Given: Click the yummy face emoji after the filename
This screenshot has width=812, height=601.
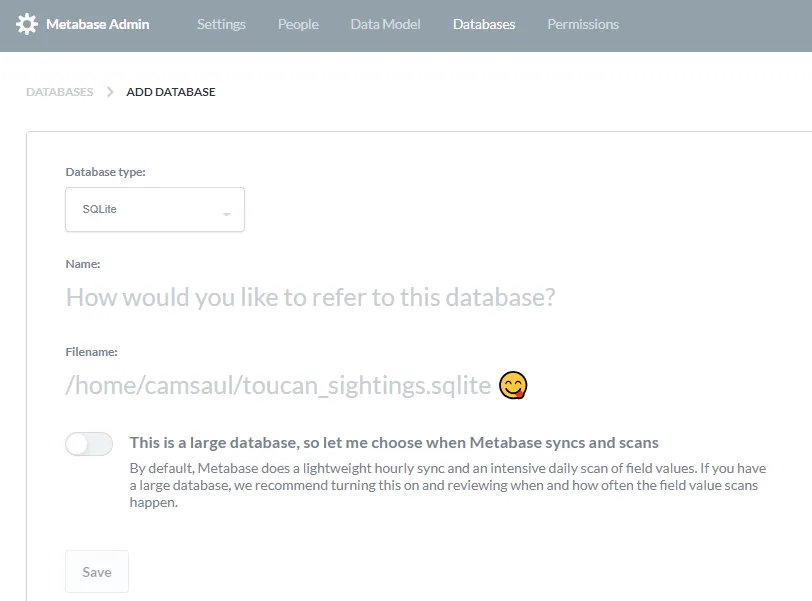Looking at the screenshot, I should tap(513, 385).
